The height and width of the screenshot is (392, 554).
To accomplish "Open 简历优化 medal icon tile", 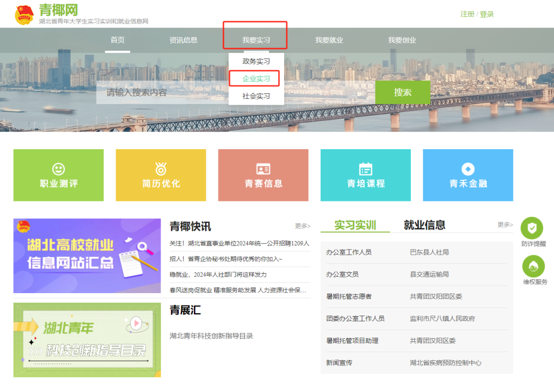I will [161, 175].
